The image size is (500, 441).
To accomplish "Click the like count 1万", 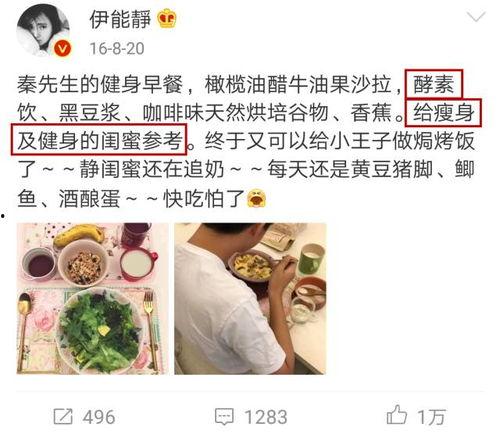I will coord(431,417).
